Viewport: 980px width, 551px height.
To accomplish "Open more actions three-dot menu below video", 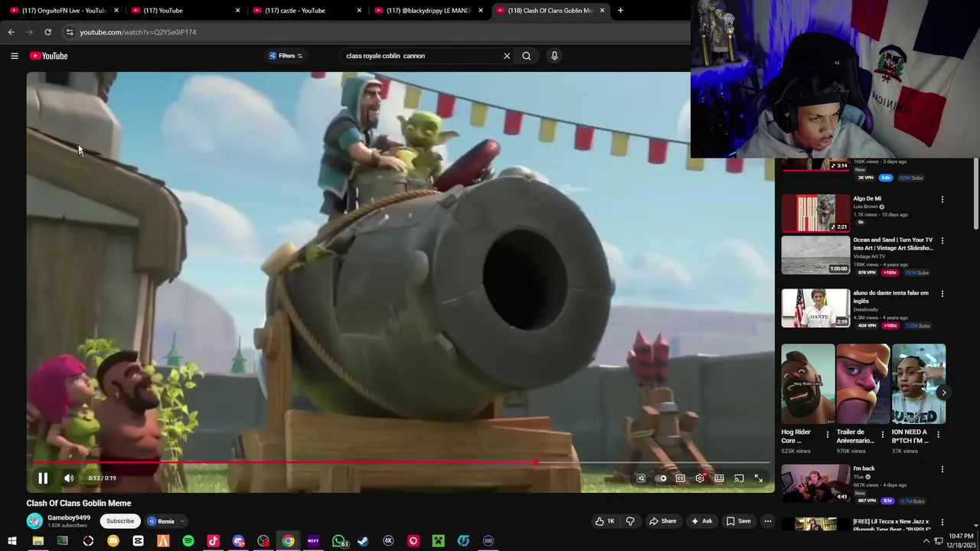I will (768, 521).
